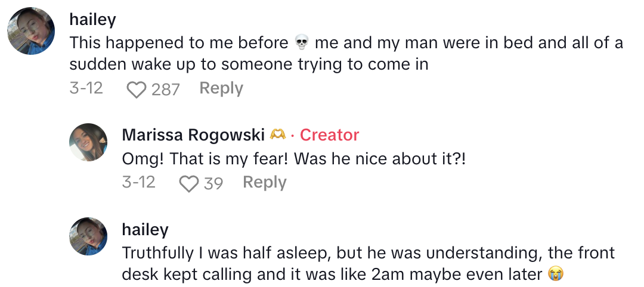Open Marissa Rogowski's avatar
The height and width of the screenshot is (287, 644).
pos(88,142)
